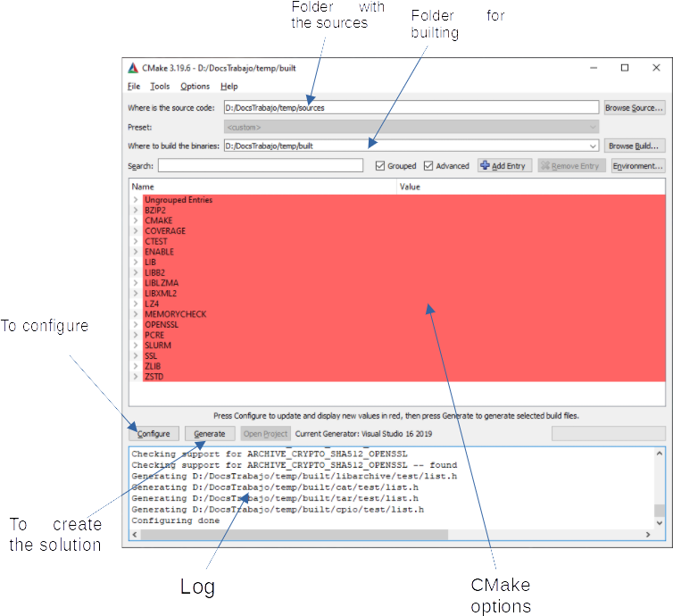Expand the OPENSSL group

[136, 325]
